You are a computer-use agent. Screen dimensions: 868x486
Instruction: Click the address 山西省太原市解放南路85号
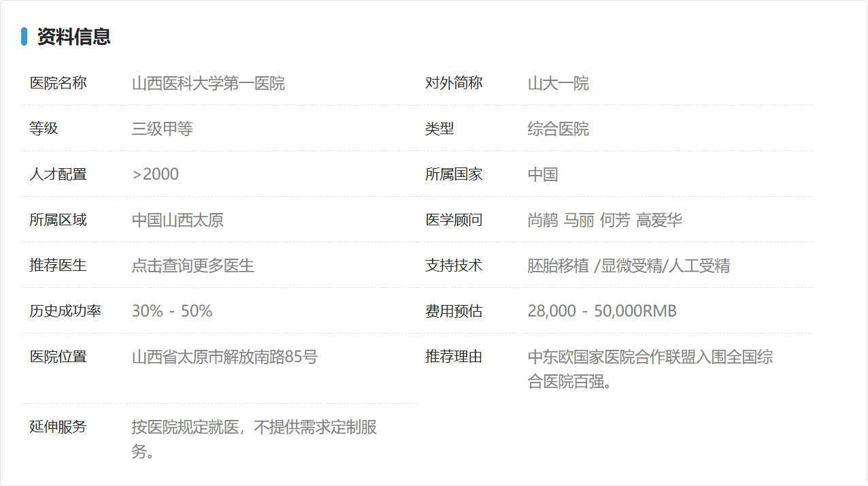225,357
